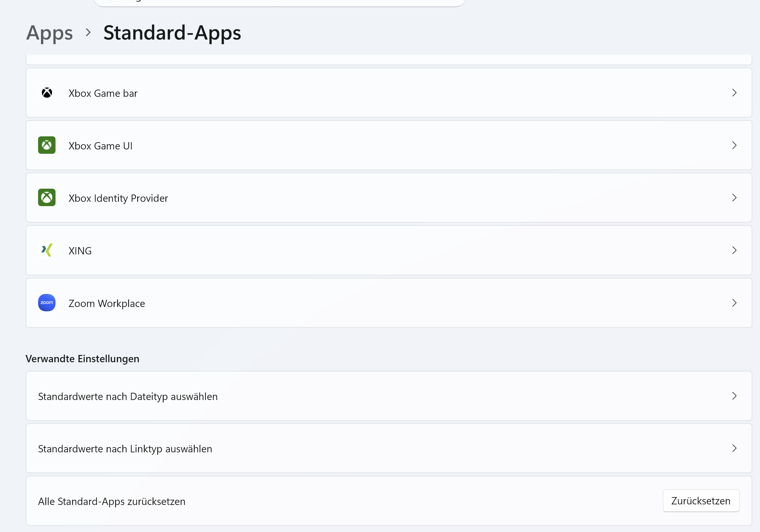This screenshot has height=532, width=760.
Task: Click the Xbox Identity Provider icon
Action: pos(47,198)
